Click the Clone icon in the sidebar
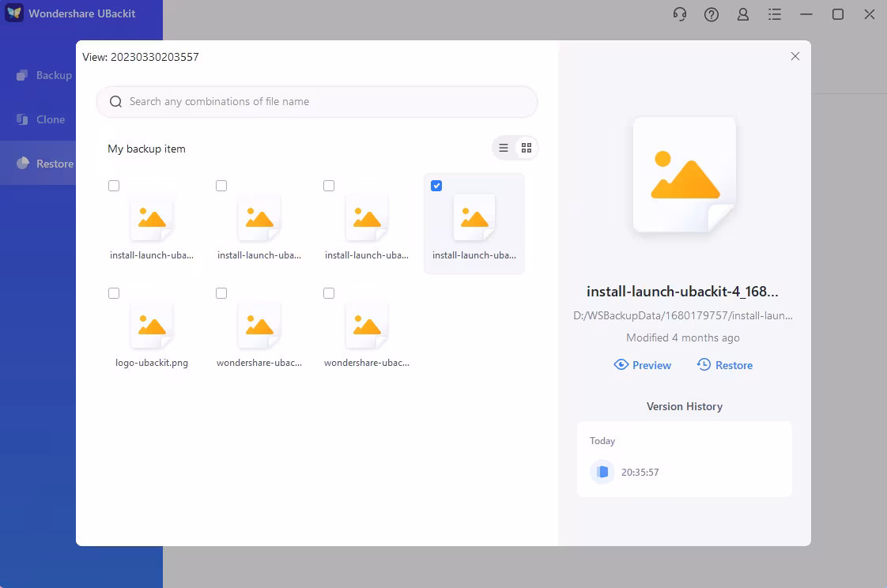This screenshot has width=887, height=588. pyautogui.click(x=22, y=119)
